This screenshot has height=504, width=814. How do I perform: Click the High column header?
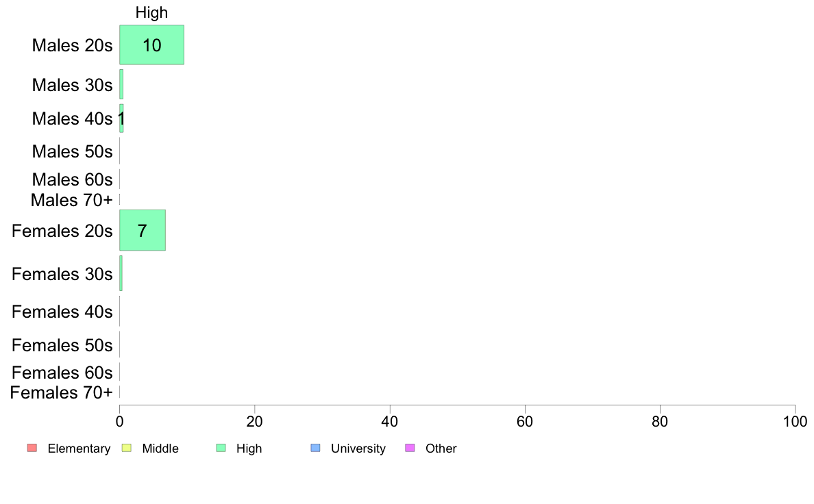(x=151, y=12)
